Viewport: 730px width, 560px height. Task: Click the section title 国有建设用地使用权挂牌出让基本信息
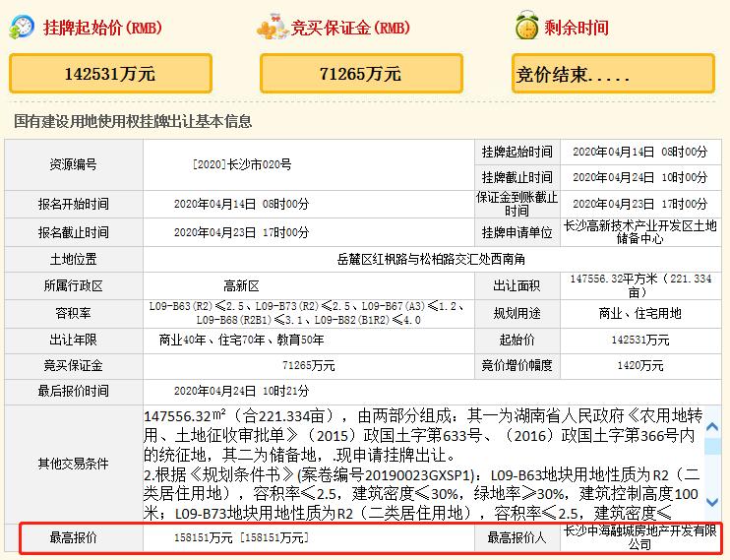point(133,121)
